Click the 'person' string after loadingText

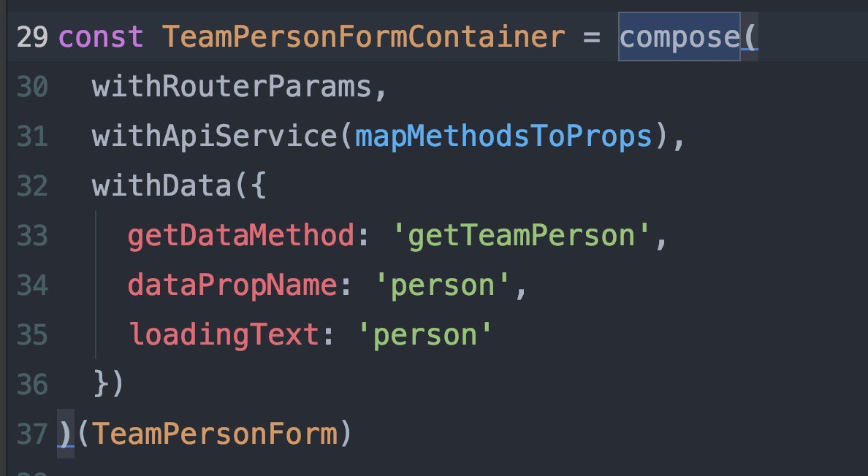click(424, 335)
